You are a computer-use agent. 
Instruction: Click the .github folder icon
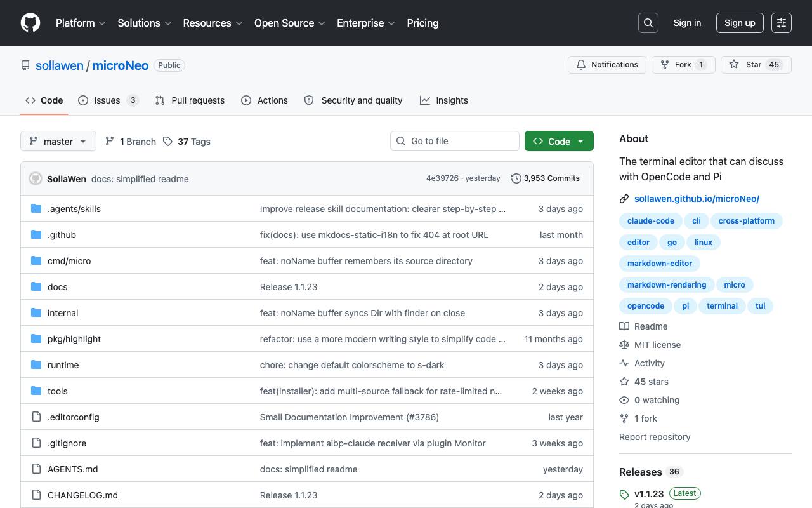(36, 235)
